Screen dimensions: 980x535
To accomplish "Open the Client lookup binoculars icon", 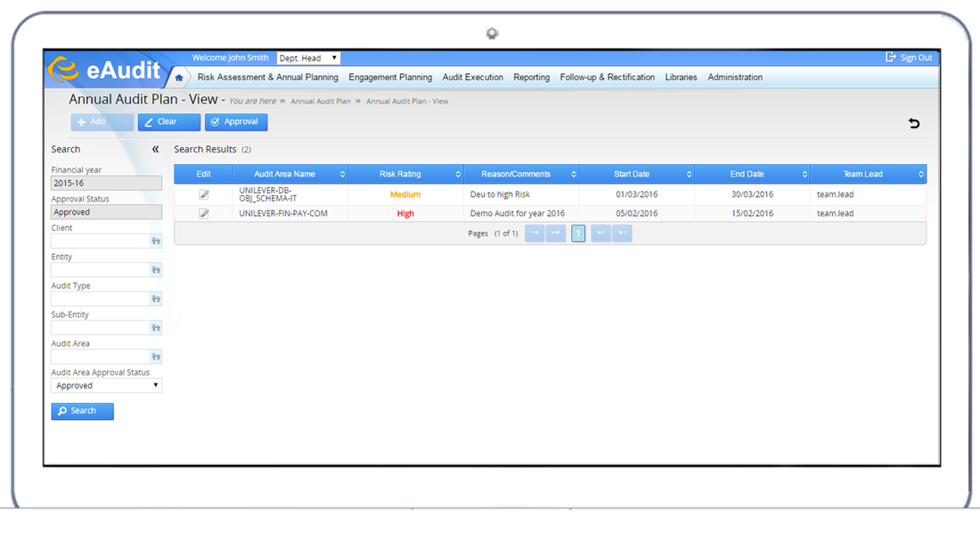I will click(x=156, y=242).
